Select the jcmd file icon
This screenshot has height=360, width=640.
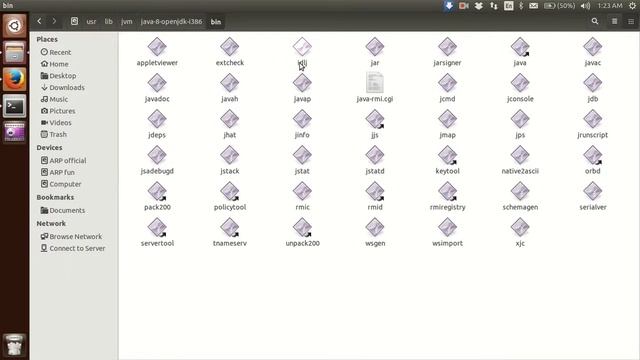pyautogui.click(x=447, y=83)
